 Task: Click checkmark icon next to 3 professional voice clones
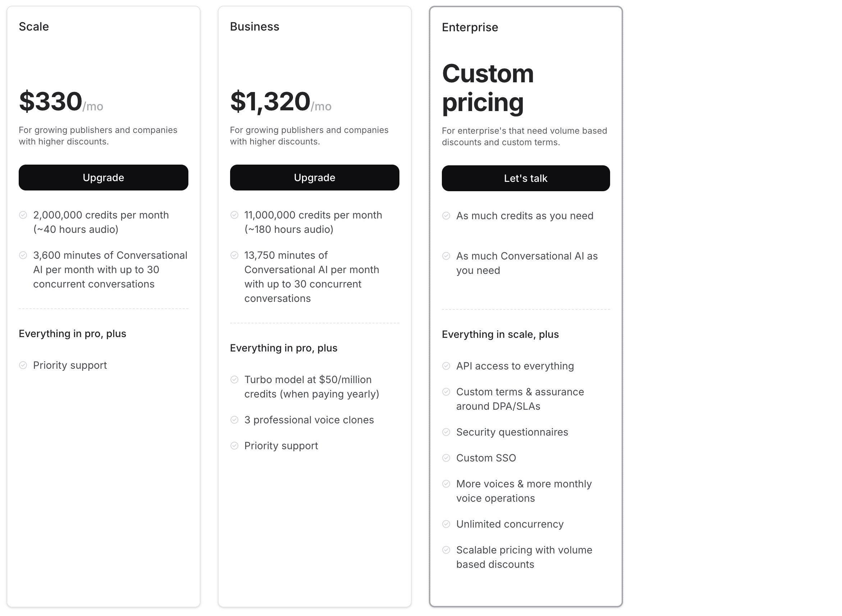point(234,420)
